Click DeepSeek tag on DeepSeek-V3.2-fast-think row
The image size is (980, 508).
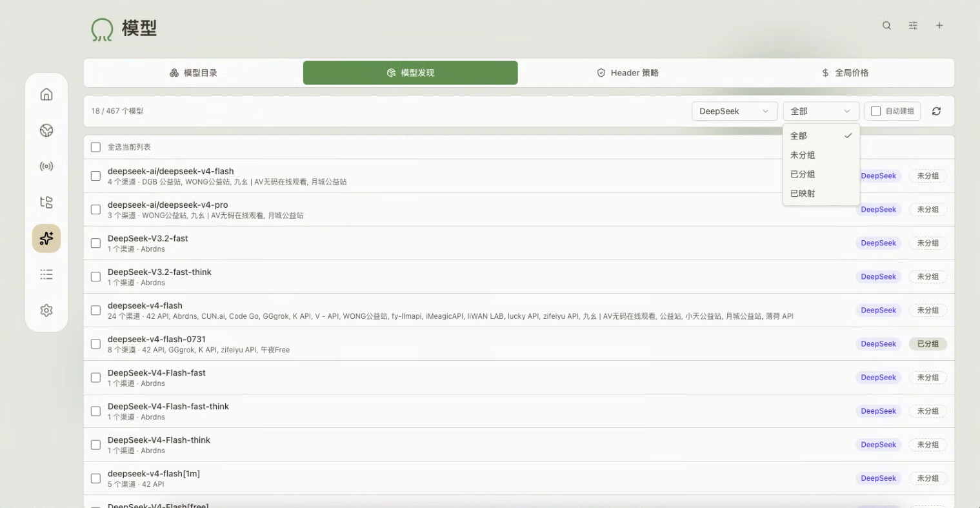coord(878,277)
